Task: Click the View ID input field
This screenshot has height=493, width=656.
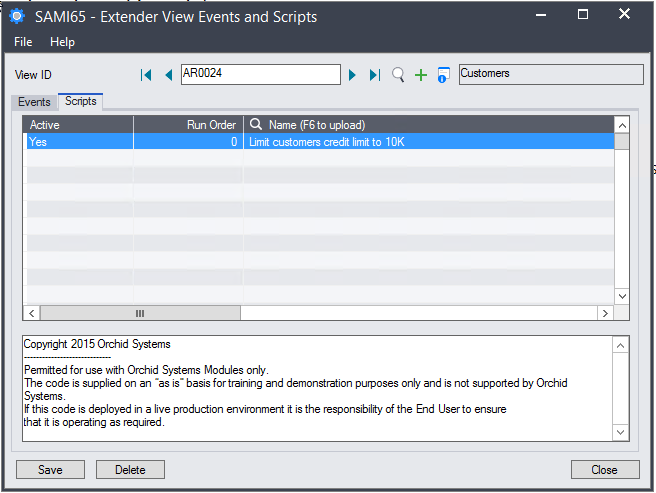Action: click(x=260, y=75)
